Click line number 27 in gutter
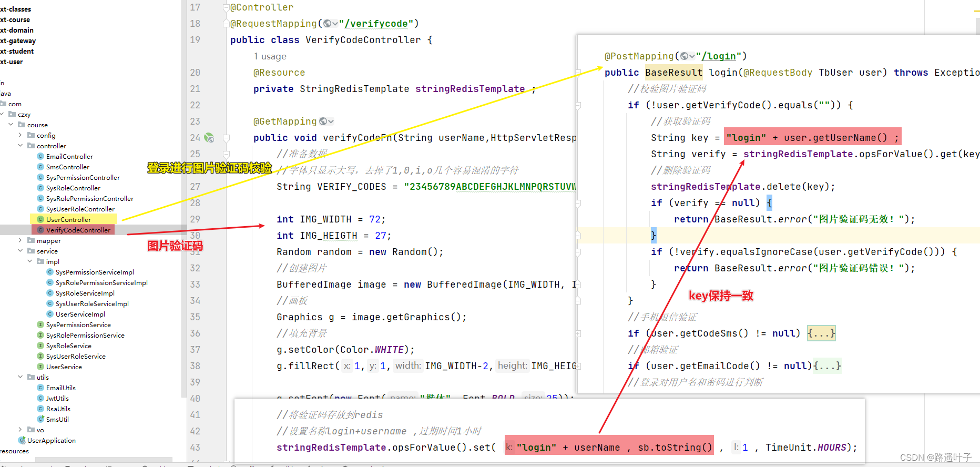The height and width of the screenshot is (467, 980). tap(195, 187)
